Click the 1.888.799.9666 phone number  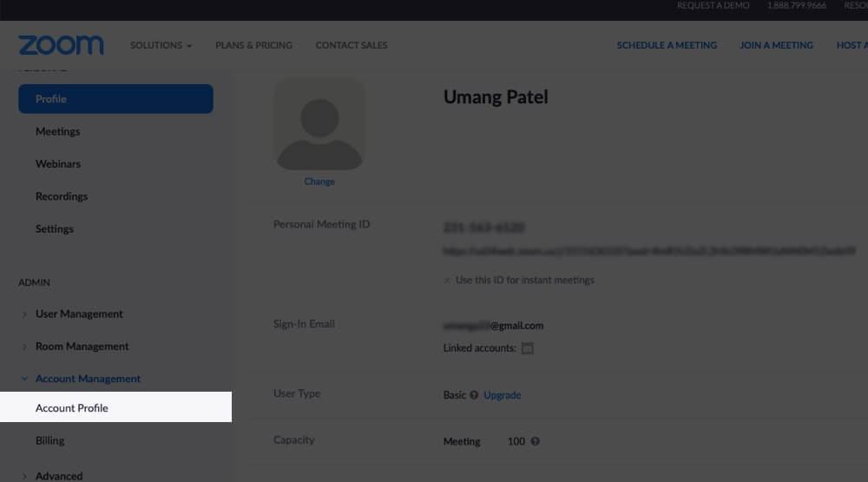pos(797,5)
